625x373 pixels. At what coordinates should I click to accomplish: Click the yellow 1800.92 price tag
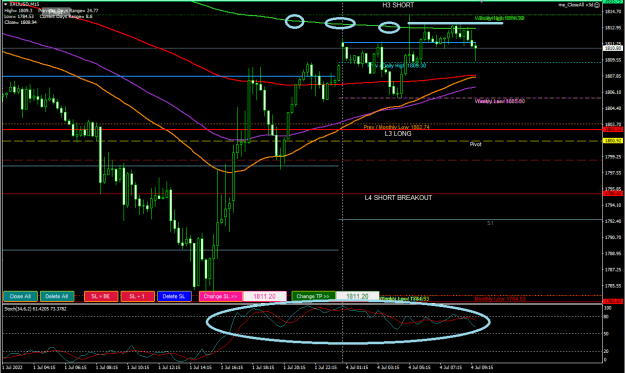coord(613,141)
